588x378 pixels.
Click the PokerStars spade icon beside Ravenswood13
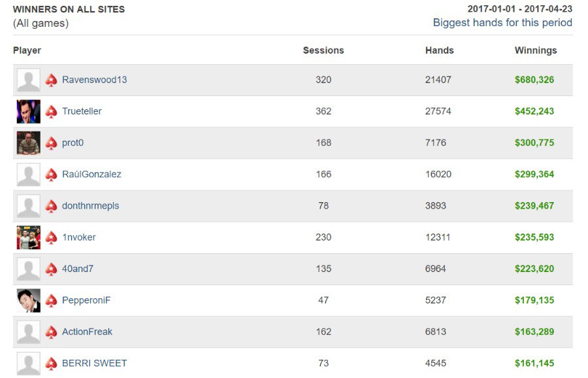pyautogui.click(x=51, y=80)
